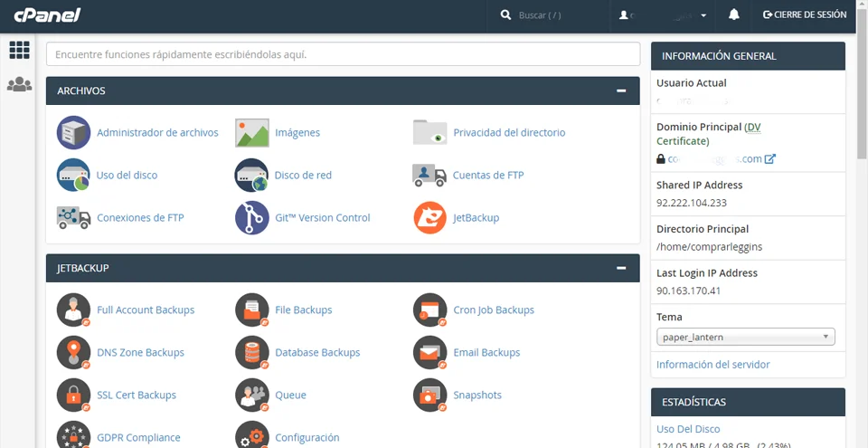Open the Administrador de archivos icon

(73, 133)
